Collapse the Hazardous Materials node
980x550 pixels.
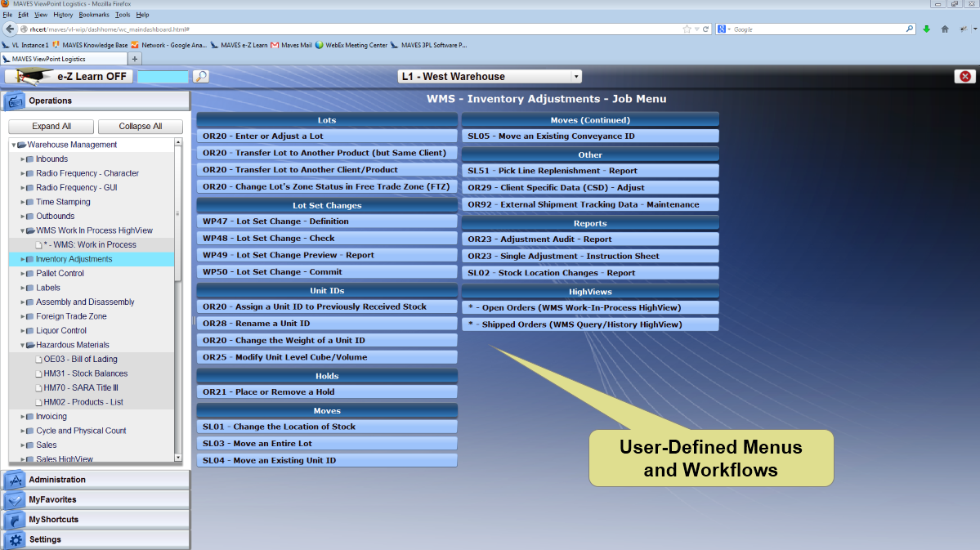pos(23,346)
